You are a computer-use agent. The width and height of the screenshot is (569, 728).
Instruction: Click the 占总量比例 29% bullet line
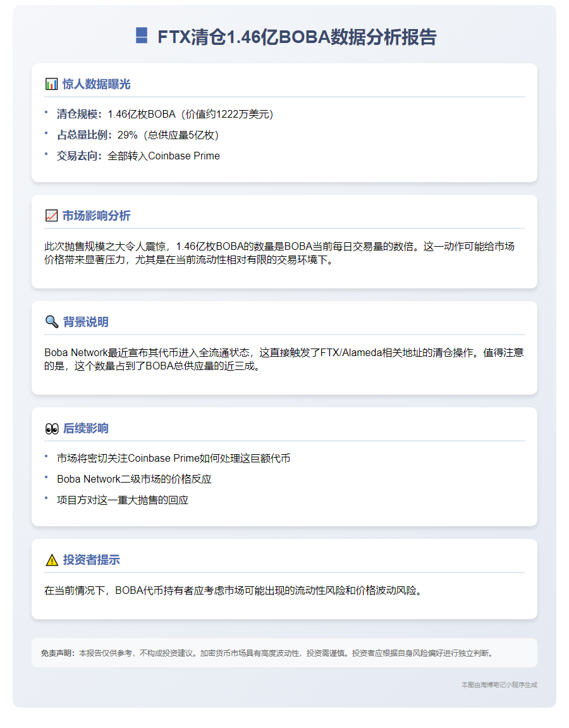pos(138,135)
